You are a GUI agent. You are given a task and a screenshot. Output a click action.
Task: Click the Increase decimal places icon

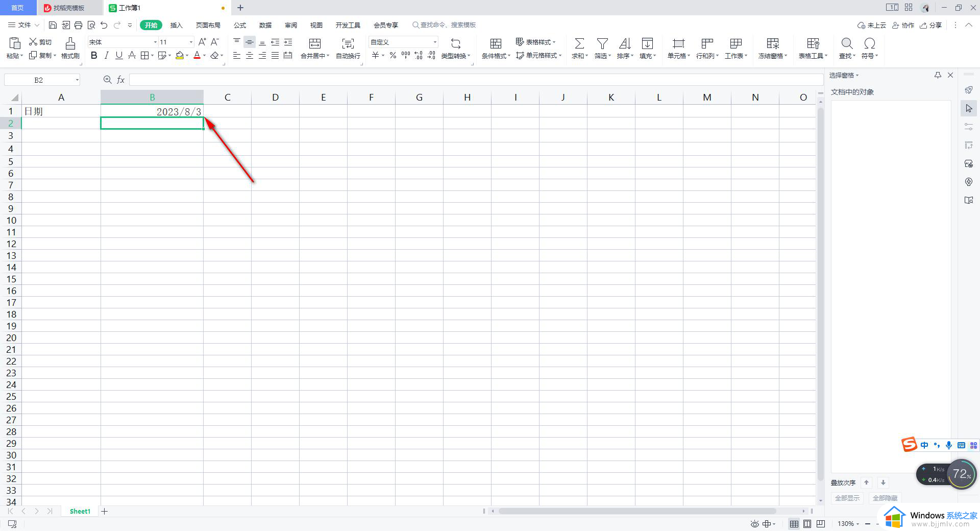419,55
